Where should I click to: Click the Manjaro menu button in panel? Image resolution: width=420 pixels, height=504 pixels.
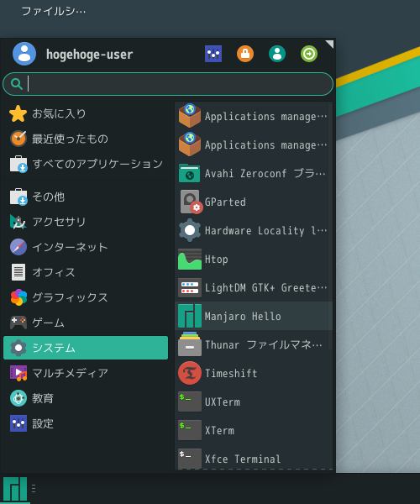[x=15, y=489]
